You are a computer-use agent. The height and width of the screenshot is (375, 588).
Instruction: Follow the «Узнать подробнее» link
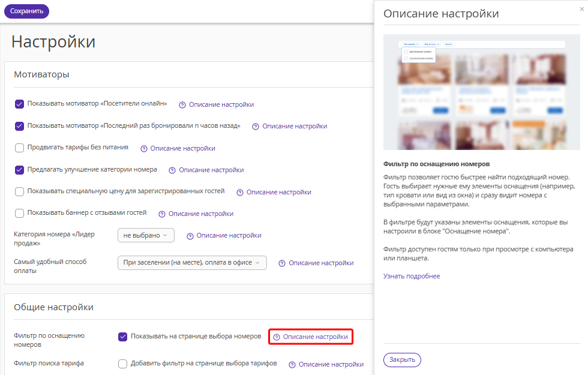(412, 276)
